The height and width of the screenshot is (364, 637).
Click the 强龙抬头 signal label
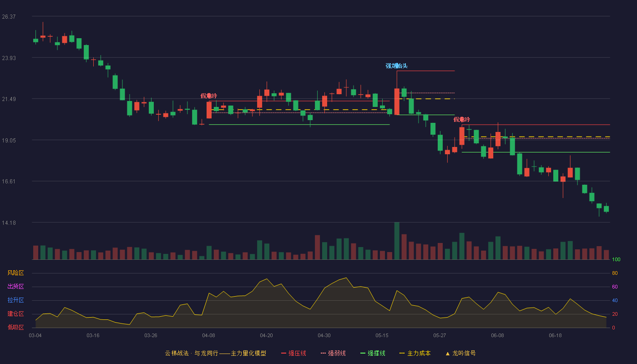[397, 66]
